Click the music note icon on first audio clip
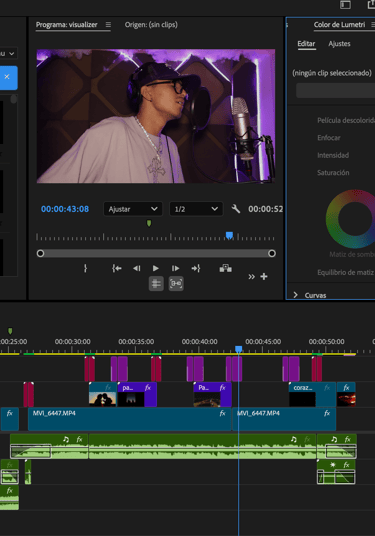The height and width of the screenshot is (536, 375). tap(66, 439)
